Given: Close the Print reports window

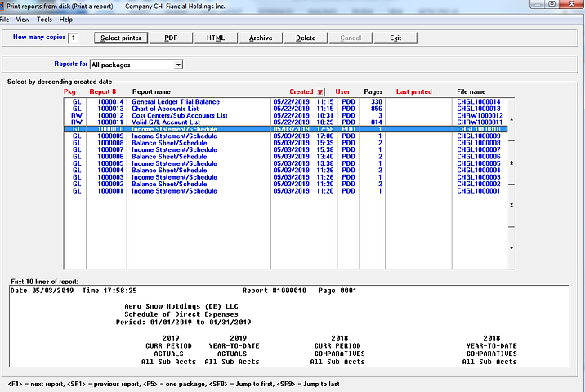Looking at the screenshot, I should [x=572, y=4].
